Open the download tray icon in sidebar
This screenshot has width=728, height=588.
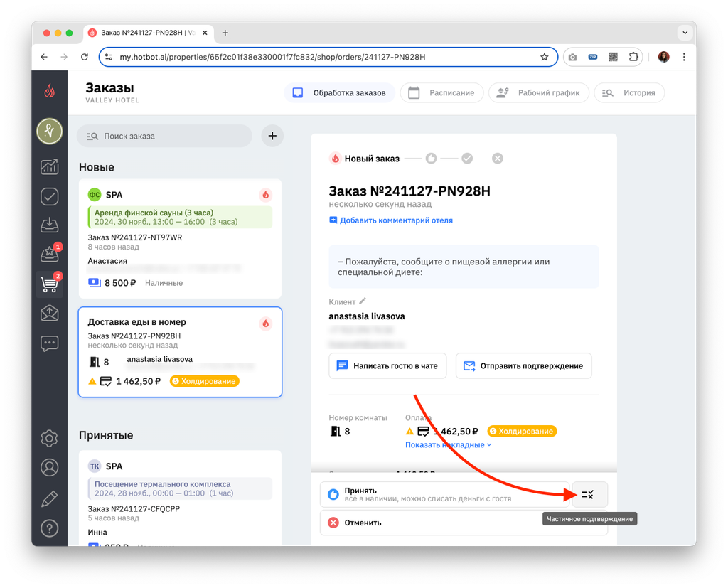pos(49,225)
